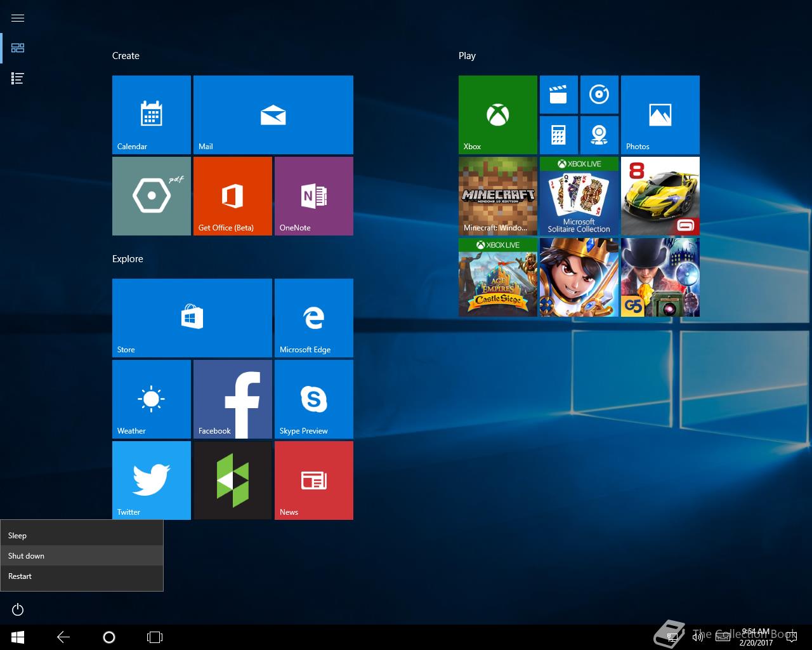
Task: Open the Get Office (Beta) tile
Action: [x=233, y=196]
